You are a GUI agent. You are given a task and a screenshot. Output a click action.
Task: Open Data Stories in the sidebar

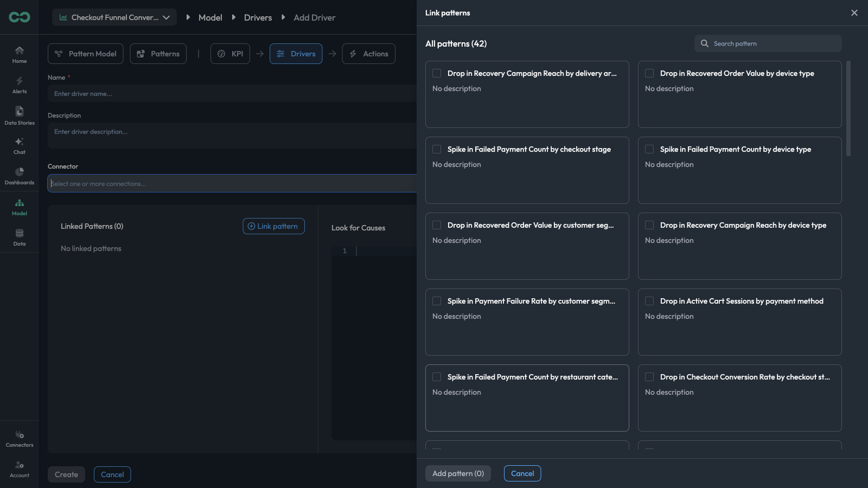click(x=20, y=116)
